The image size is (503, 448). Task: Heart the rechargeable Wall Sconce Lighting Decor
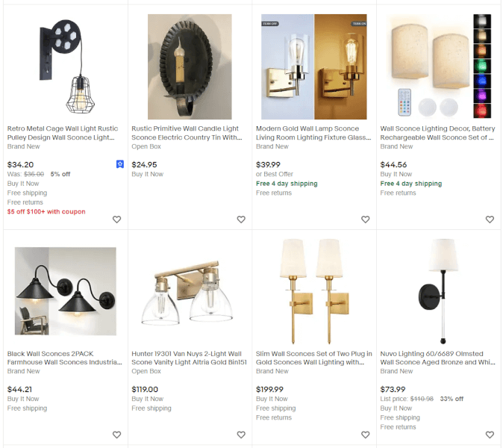490,220
